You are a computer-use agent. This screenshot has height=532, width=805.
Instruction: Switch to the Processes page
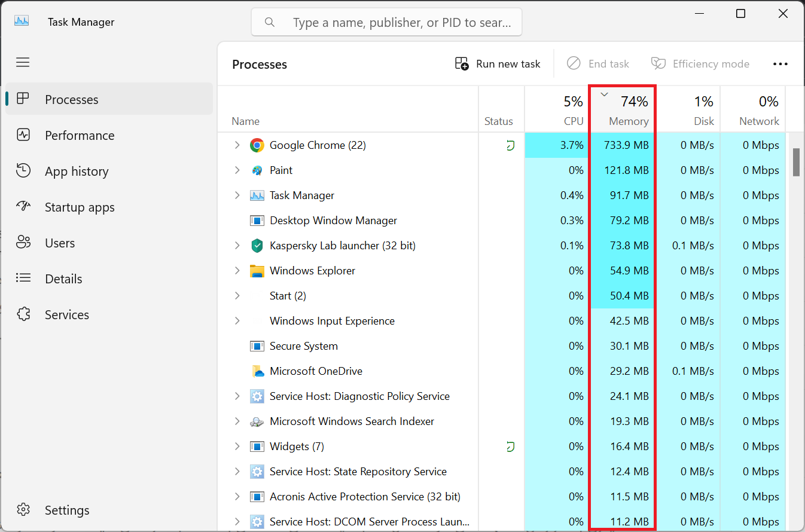[x=109, y=99]
